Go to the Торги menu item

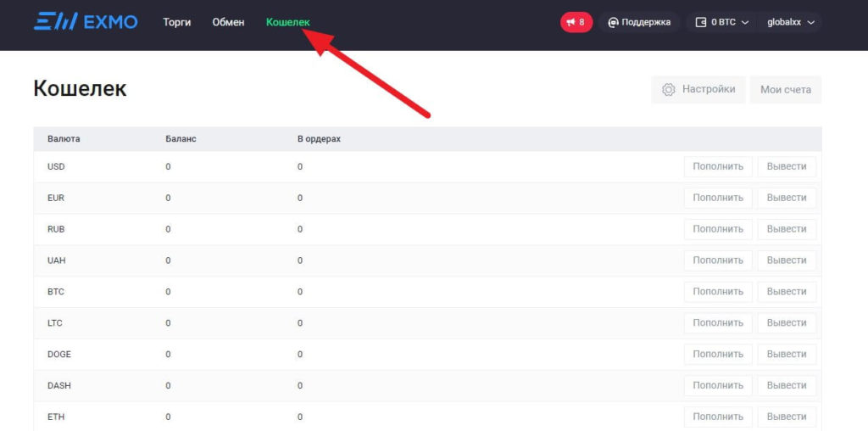coord(177,22)
